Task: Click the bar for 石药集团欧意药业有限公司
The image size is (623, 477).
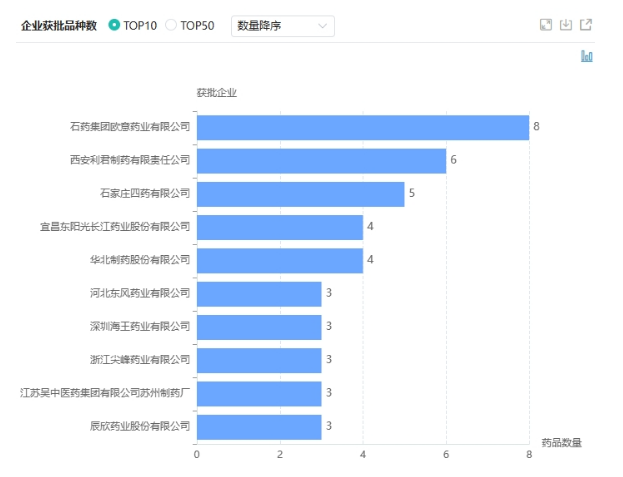Action: 363,128
